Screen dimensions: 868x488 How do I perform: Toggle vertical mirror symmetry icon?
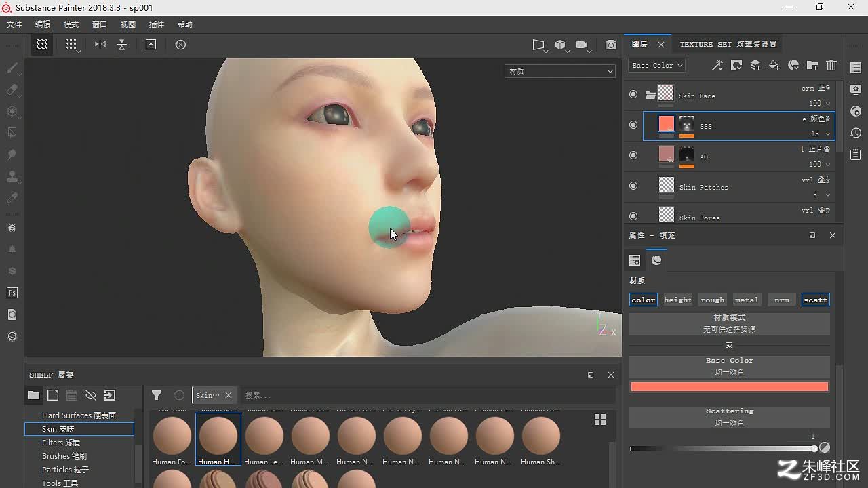[x=121, y=45]
